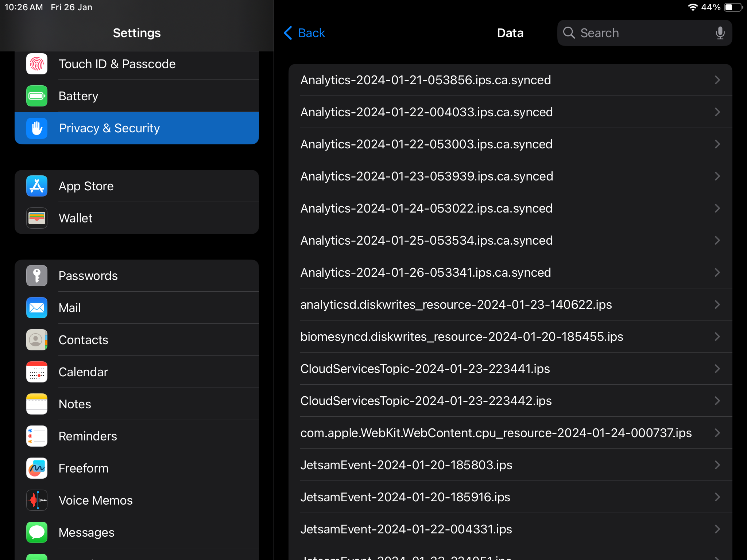Image resolution: width=747 pixels, height=560 pixels.
Task: Tap the Passwords key icon
Action: click(x=36, y=276)
